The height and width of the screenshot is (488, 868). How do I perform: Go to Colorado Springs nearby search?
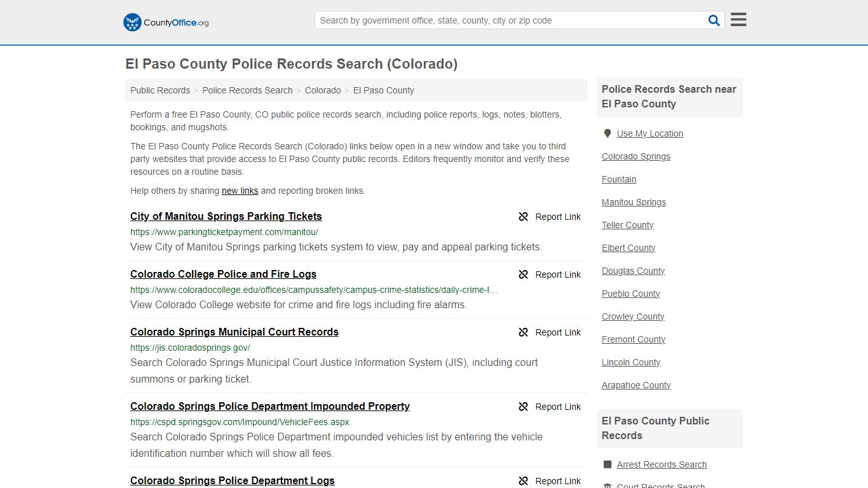[x=636, y=156]
